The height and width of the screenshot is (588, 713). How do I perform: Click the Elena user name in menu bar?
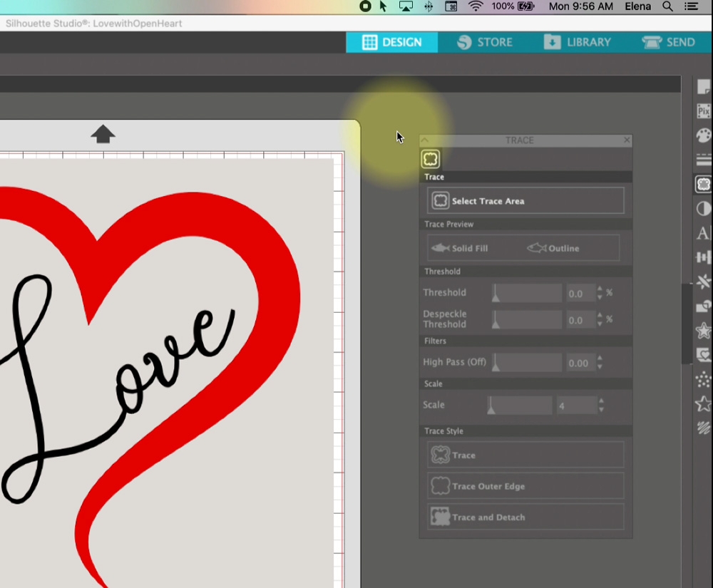(637, 6)
